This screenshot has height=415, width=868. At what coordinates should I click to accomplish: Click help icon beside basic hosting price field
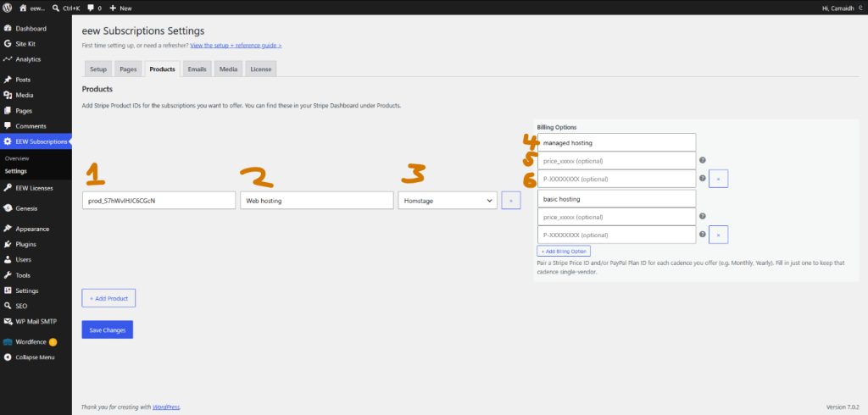pyautogui.click(x=703, y=216)
